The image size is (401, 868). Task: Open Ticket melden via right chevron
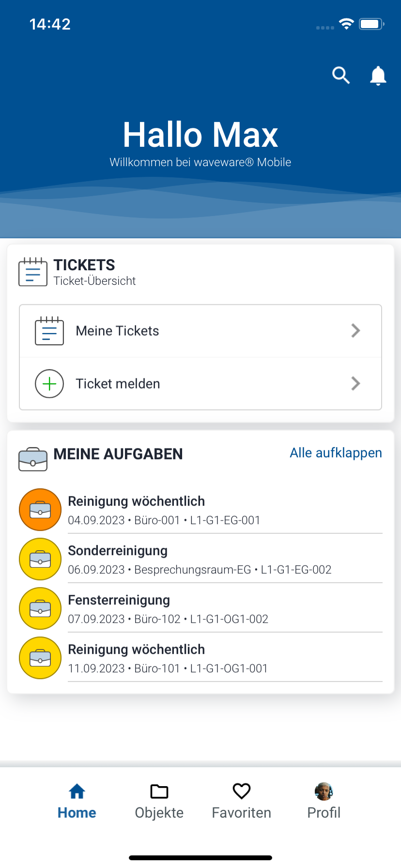pyautogui.click(x=355, y=384)
